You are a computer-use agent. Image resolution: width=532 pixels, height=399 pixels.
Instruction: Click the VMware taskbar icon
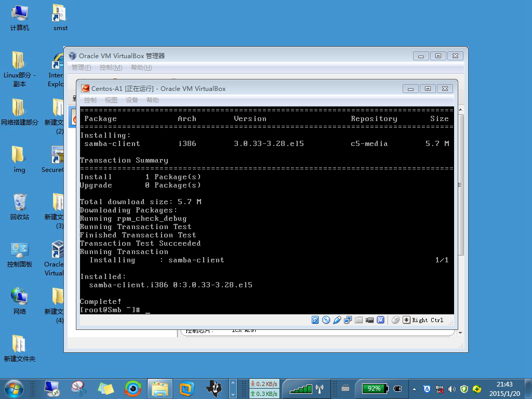187,389
